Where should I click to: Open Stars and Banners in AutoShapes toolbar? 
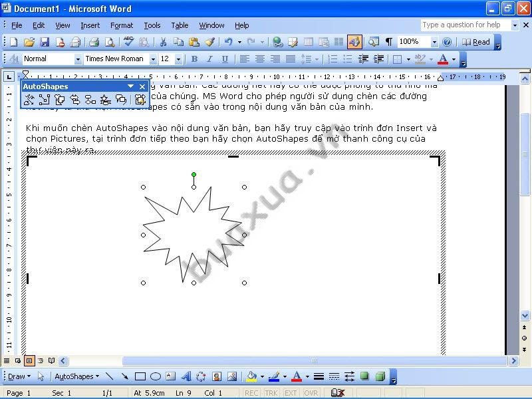[x=106, y=99]
